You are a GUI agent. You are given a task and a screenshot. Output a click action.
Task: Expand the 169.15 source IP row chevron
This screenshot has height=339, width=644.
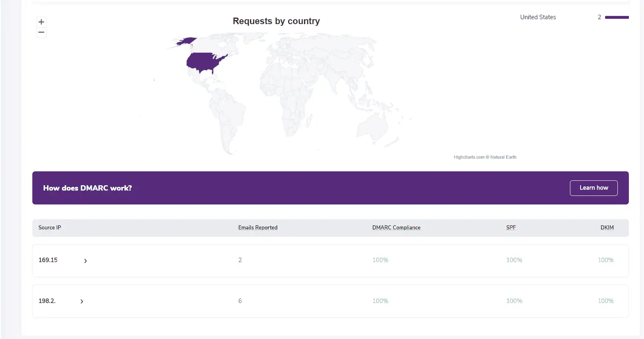85,261
